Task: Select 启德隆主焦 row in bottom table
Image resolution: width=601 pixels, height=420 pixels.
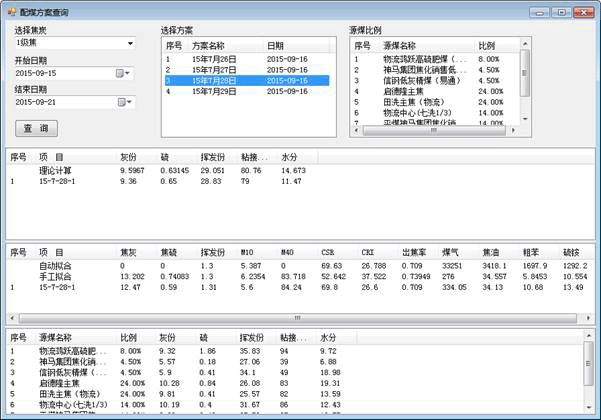Action: tap(62, 383)
